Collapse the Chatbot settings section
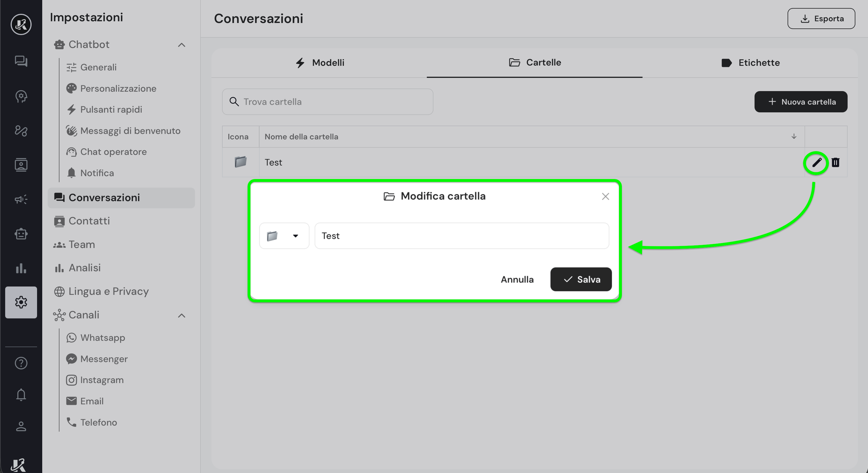 pos(182,45)
